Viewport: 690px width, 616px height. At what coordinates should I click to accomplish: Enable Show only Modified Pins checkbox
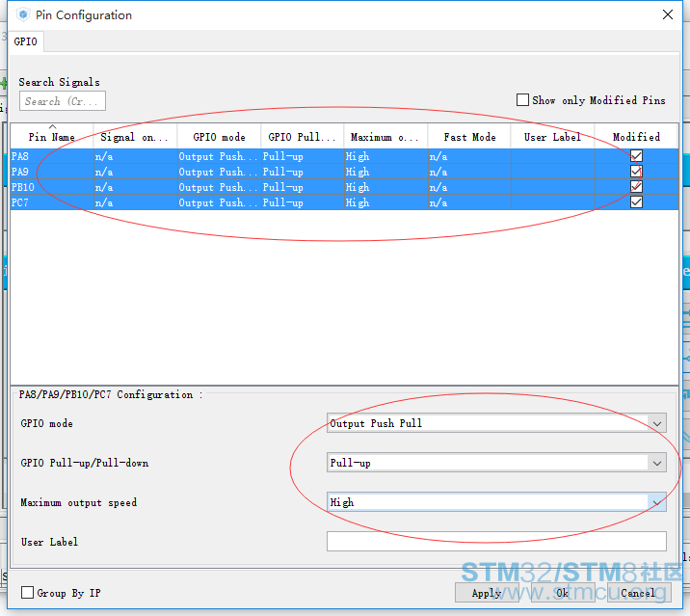tap(522, 100)
